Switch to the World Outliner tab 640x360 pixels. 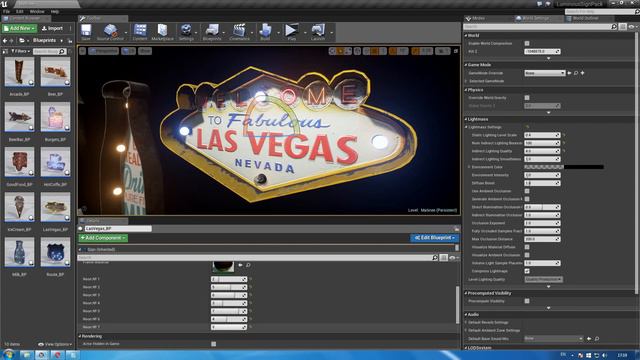coord(585,18)
